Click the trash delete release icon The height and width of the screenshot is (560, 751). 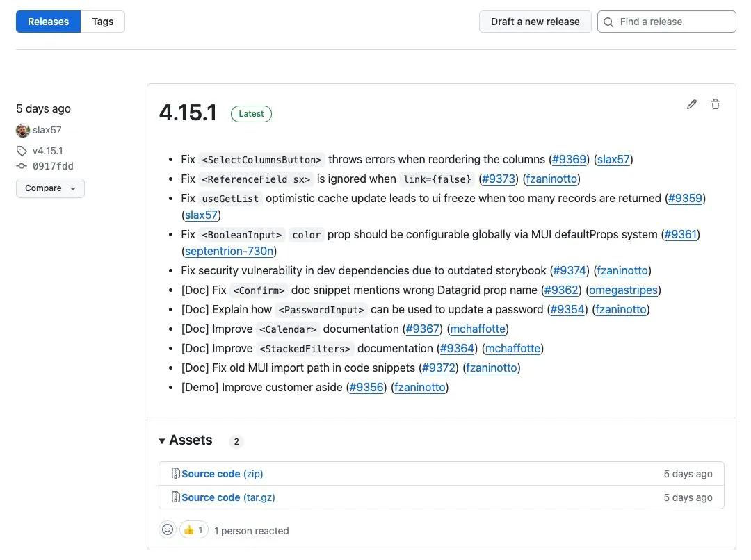(716, 104)
